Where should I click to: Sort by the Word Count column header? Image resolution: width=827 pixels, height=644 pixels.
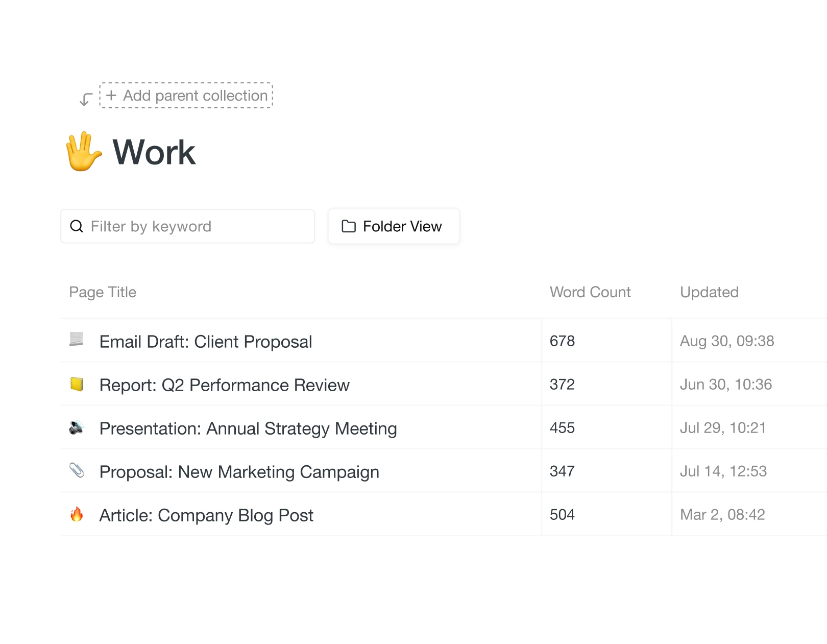(590, 292)
